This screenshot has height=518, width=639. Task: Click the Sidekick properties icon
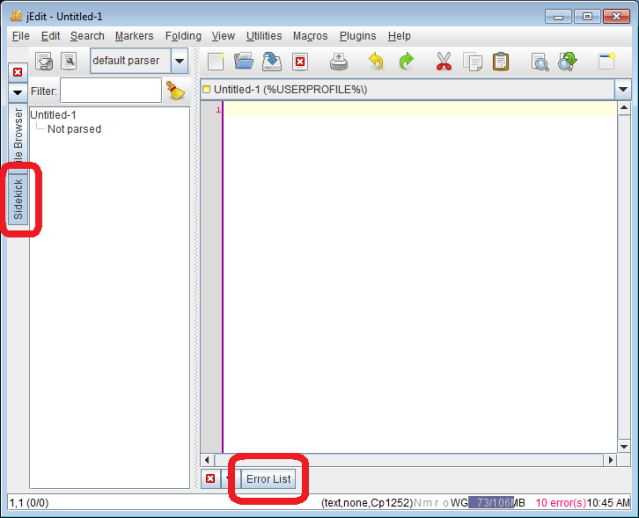69,62
